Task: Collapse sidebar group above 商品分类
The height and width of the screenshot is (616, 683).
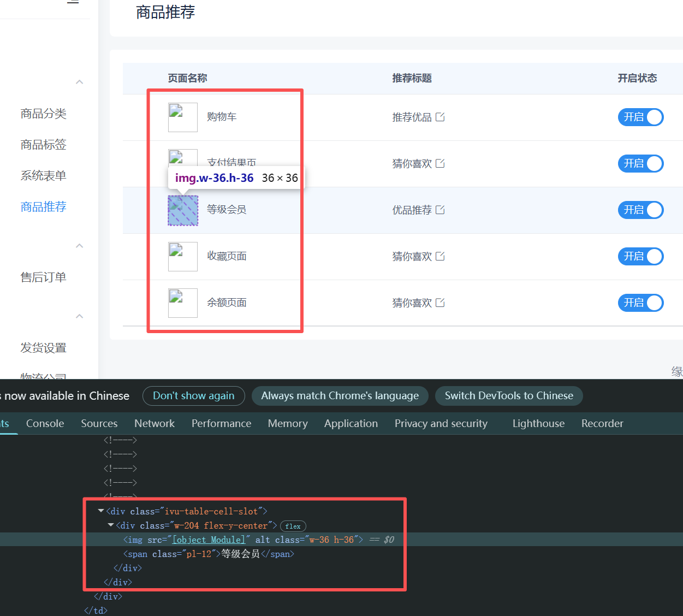Action: point(80,82)
